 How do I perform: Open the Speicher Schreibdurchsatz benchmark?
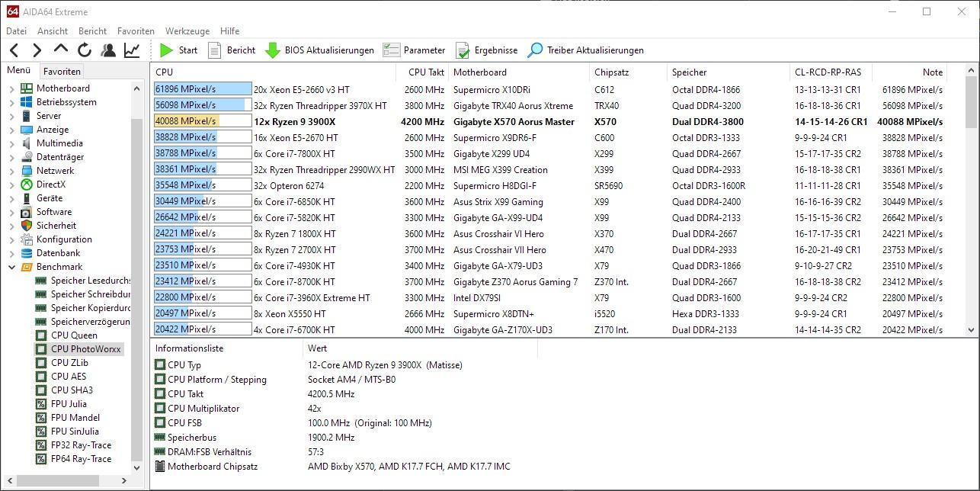(91, 294)
